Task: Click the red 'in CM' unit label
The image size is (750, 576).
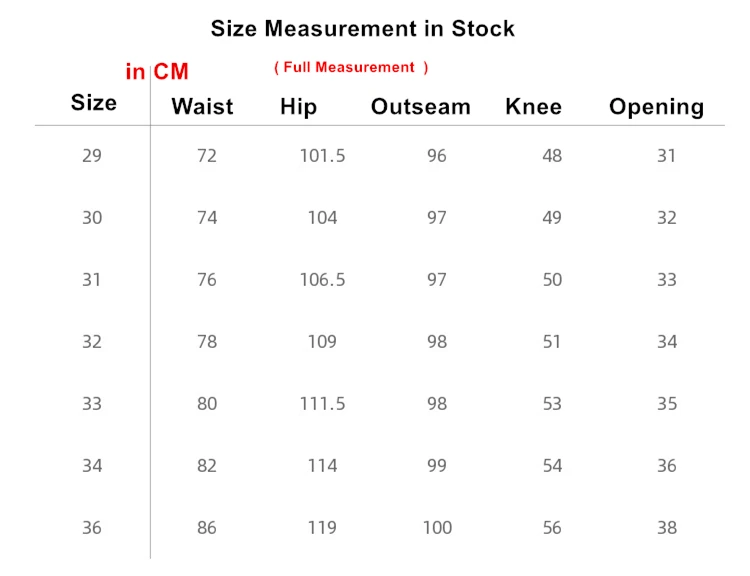Action: tap(157, 72)
